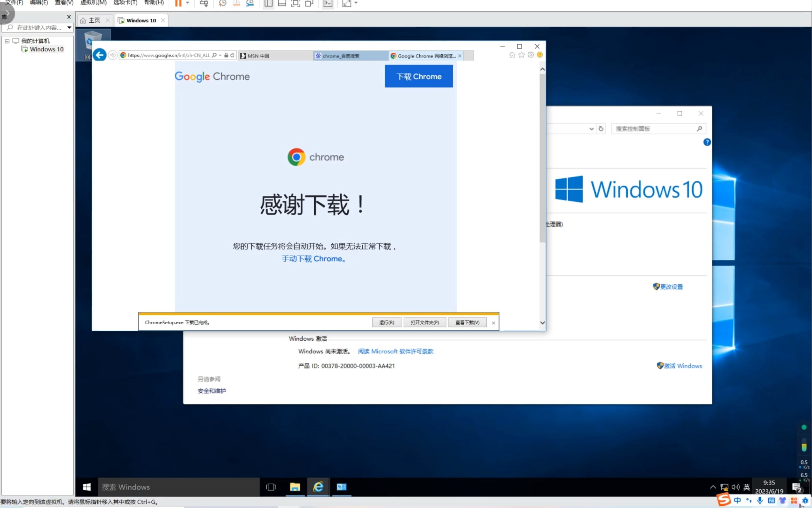812x508 pixels.
Task: Close the 库 library panel
Action: tap(69, 17)
